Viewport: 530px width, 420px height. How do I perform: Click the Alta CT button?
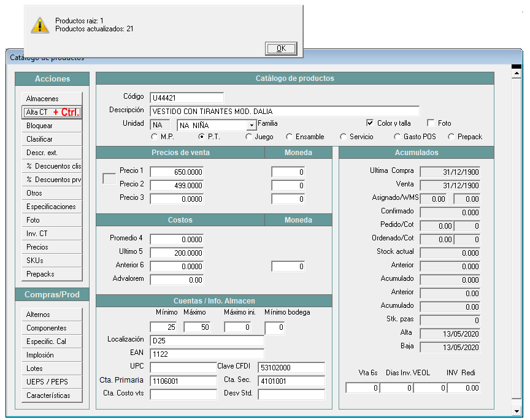pos(52,112)
